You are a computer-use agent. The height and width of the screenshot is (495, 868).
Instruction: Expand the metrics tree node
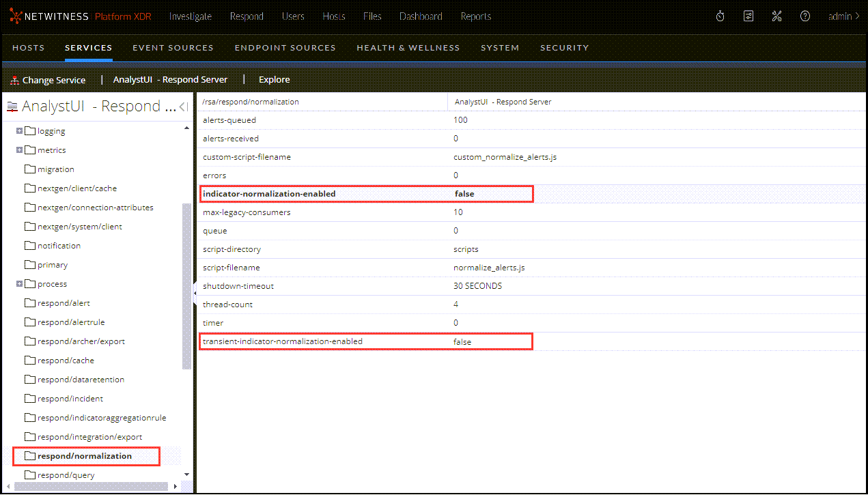point(20,150)
